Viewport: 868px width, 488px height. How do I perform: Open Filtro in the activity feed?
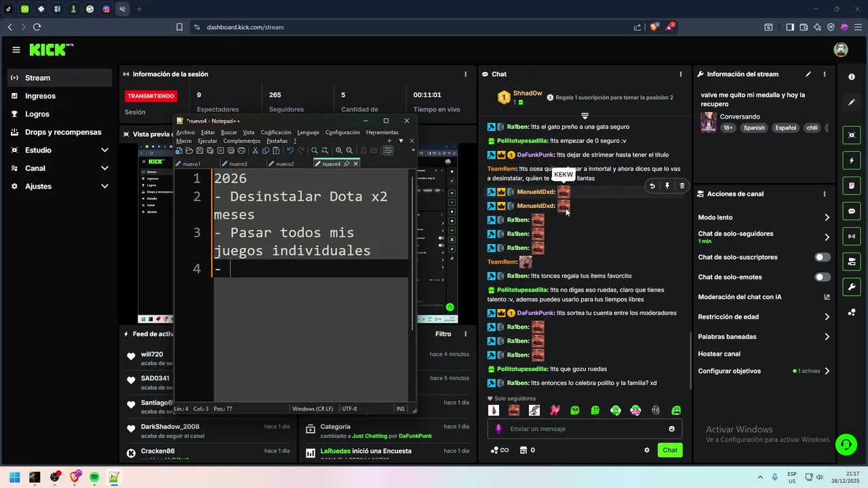pyautogui.click(x=443, y=334)
